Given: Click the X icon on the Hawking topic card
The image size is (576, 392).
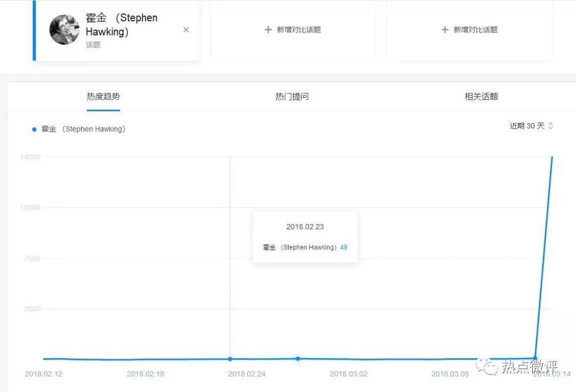Looking at the screenshot, I should pyautogui.click(x=186, y=30).
